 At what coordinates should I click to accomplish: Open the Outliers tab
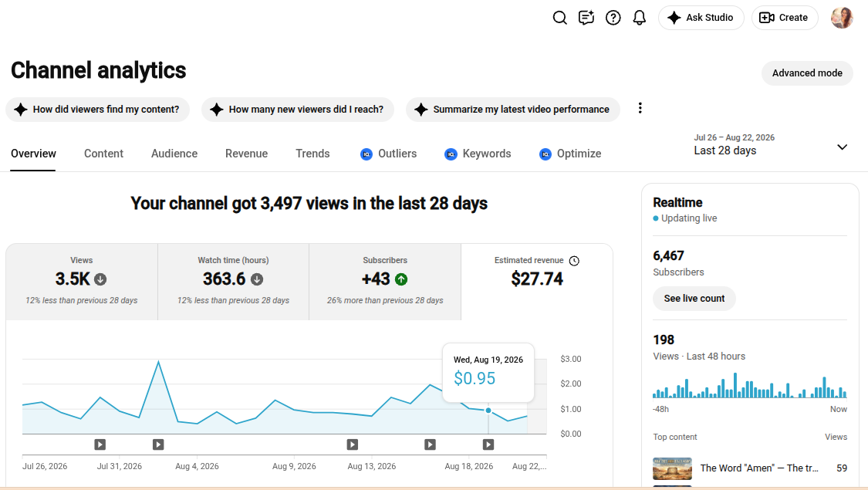(388, 154)
